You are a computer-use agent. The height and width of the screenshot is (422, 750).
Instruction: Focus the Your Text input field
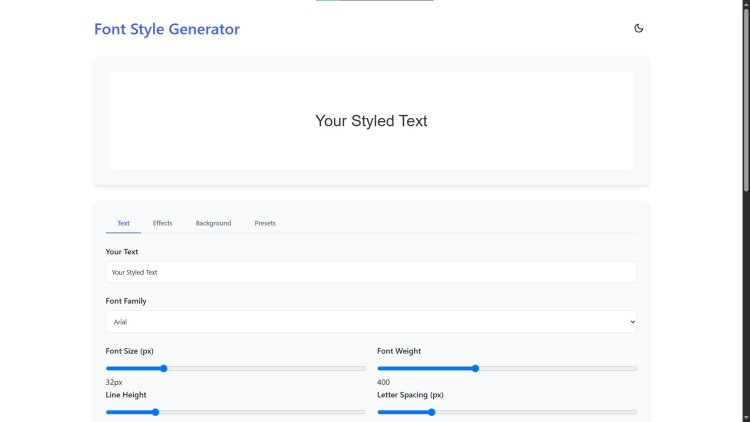(371, 272)
